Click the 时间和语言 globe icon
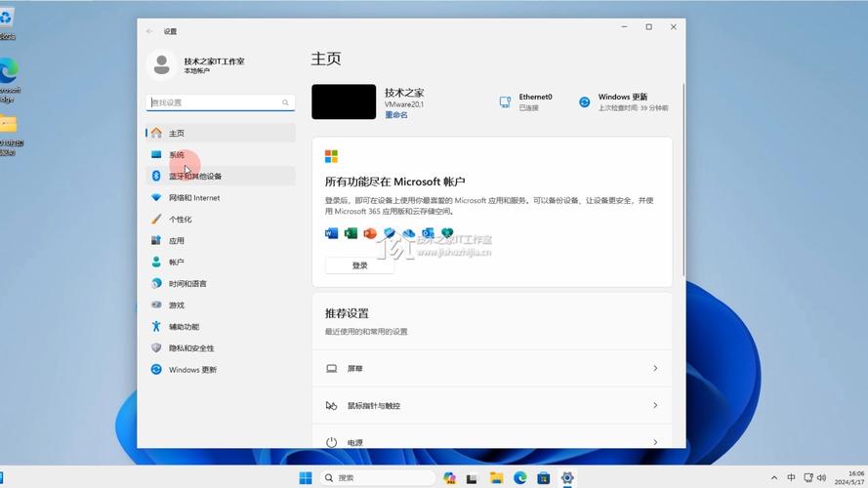Image resolution: width=868 pixels, height=488 pixels. [156, 283]
